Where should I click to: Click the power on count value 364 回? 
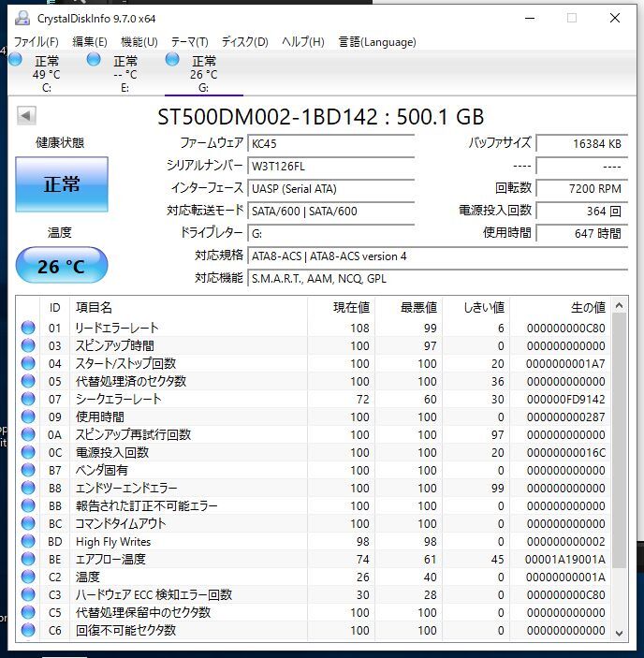(582, 212)
